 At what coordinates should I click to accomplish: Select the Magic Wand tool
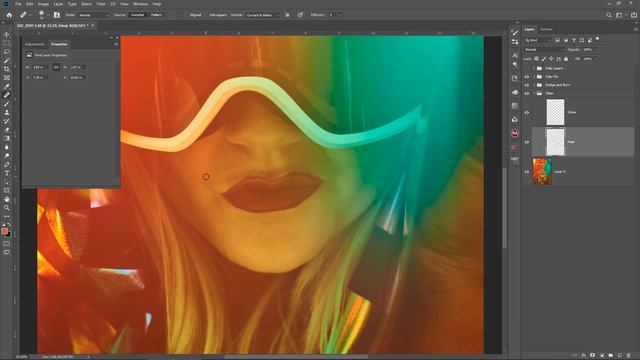tap(7, 60)
